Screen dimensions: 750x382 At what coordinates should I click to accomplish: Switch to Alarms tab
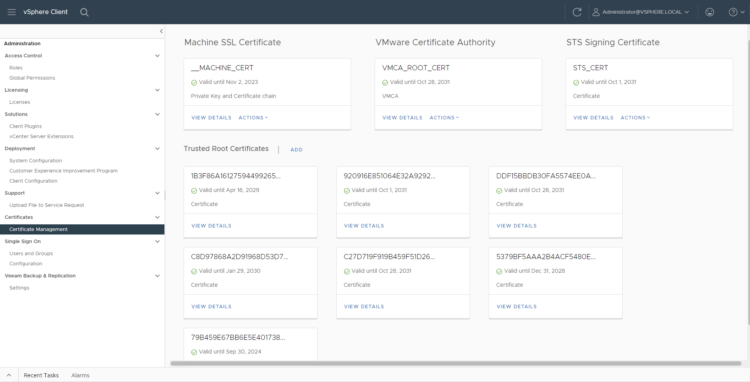click(x=80, y=375)
